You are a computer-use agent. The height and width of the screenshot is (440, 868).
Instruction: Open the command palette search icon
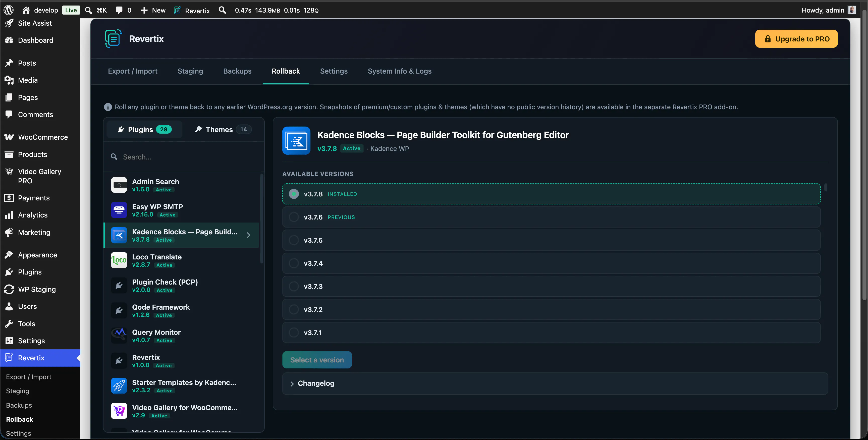click(x=88, y=10)
